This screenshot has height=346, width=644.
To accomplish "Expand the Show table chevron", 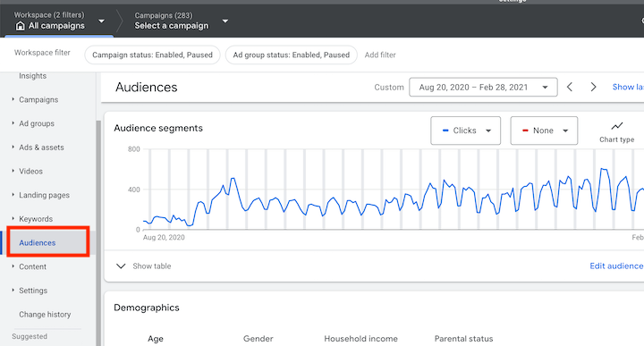I will [121, 266].
